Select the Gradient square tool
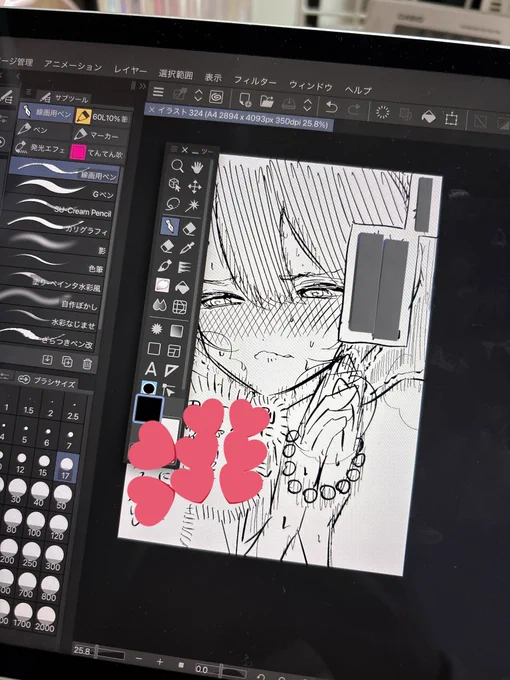 click(177, 331)
